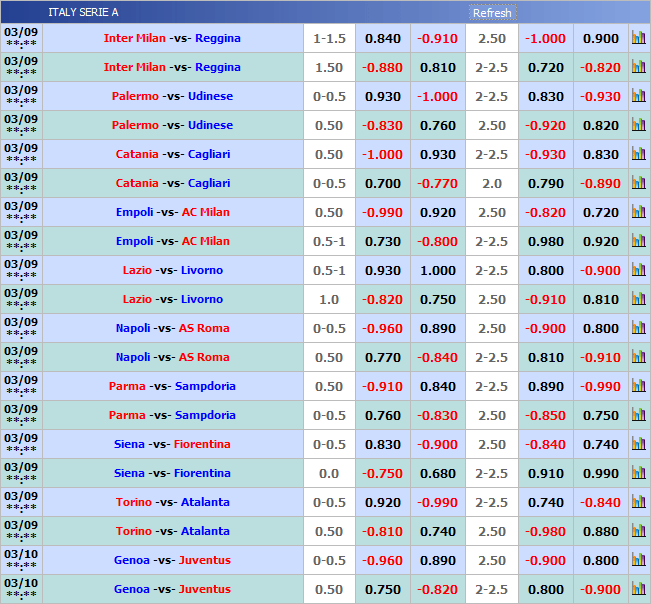Choose 0.720 over odds for Inter Milan-Reggina
Screen dimensions: 651x604
[x=546, y=68]
